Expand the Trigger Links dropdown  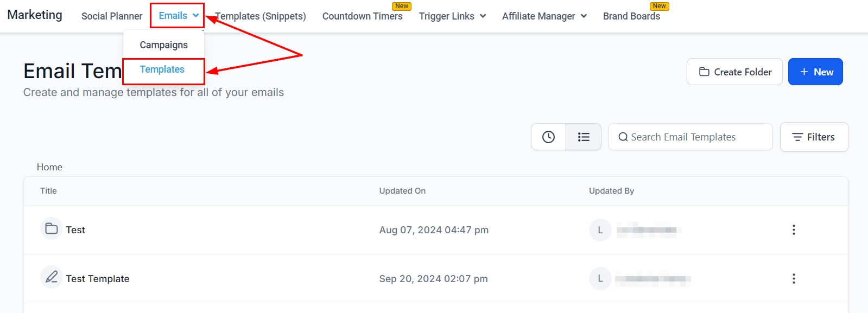(x=452, y=16)
